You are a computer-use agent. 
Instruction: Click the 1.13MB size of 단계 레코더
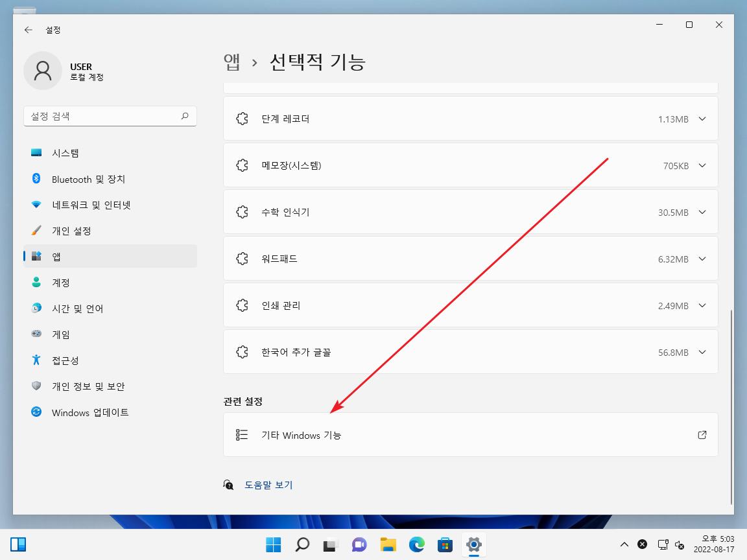[x=673, y=119]
